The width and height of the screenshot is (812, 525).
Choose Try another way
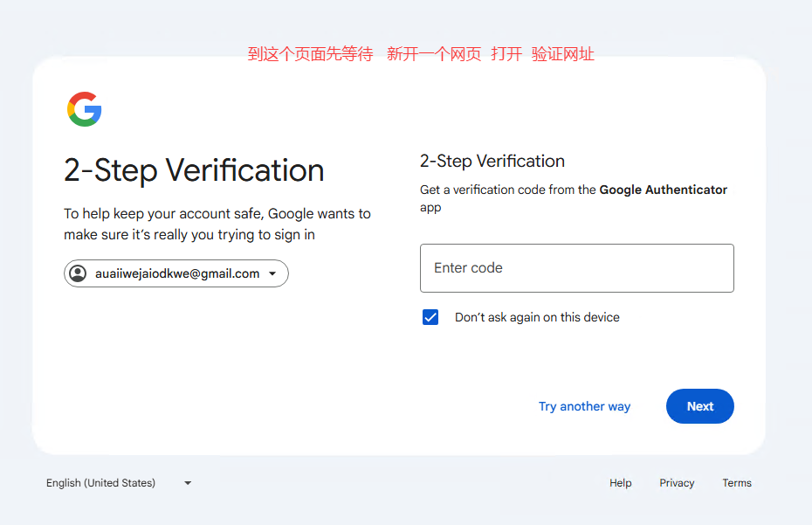coord(584,406)
